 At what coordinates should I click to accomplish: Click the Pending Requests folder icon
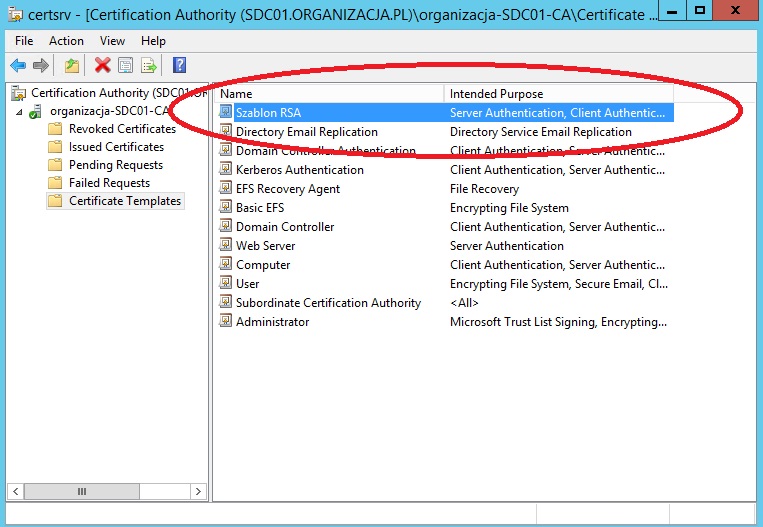pyautogui.click(x=55, y=165)
